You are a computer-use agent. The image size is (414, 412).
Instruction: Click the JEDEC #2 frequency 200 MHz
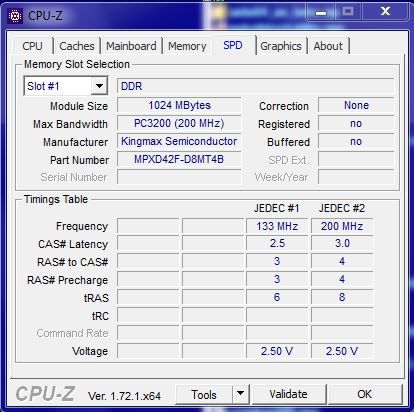[x=342, y=226]
